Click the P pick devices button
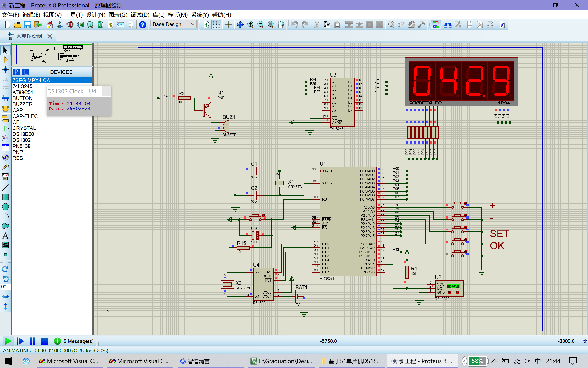Viewport: 588px width, 368px height. pyautogui.click(x=16, y=72)
